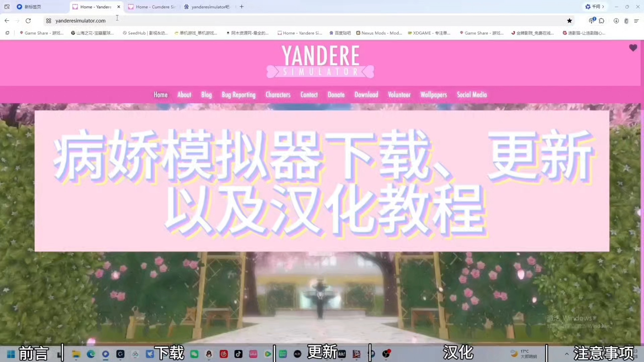Open Volunteer page
The image size is (644, 362).
(x=399, y=95)
